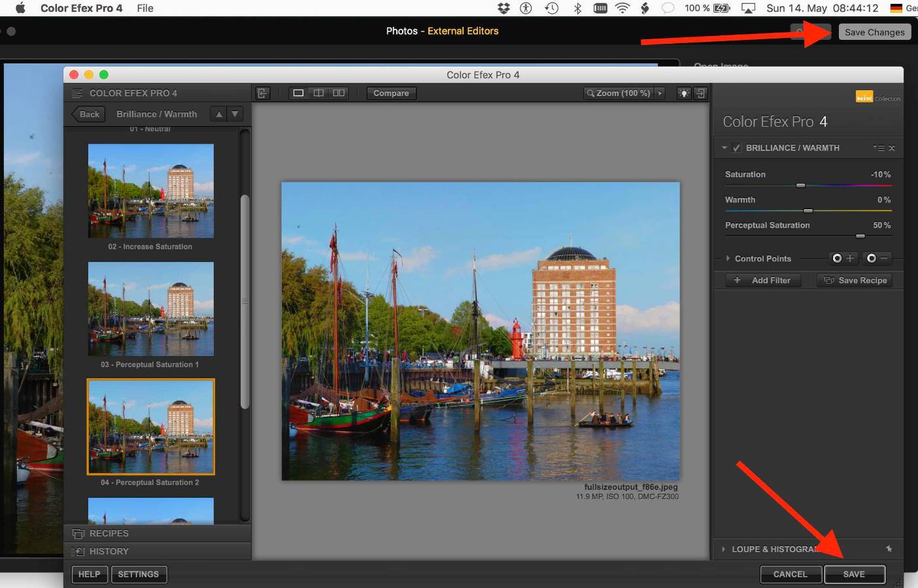This screenshot has width=918, height=588.
Task: Click the Saturation slider handle
Action: click(x=800, y=186)
